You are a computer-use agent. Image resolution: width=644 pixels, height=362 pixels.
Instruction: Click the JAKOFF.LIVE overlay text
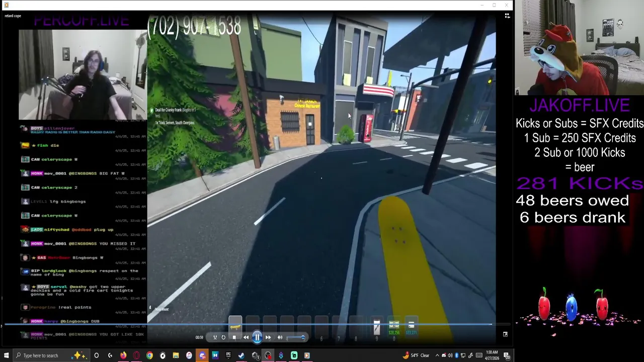click(580, 106)
